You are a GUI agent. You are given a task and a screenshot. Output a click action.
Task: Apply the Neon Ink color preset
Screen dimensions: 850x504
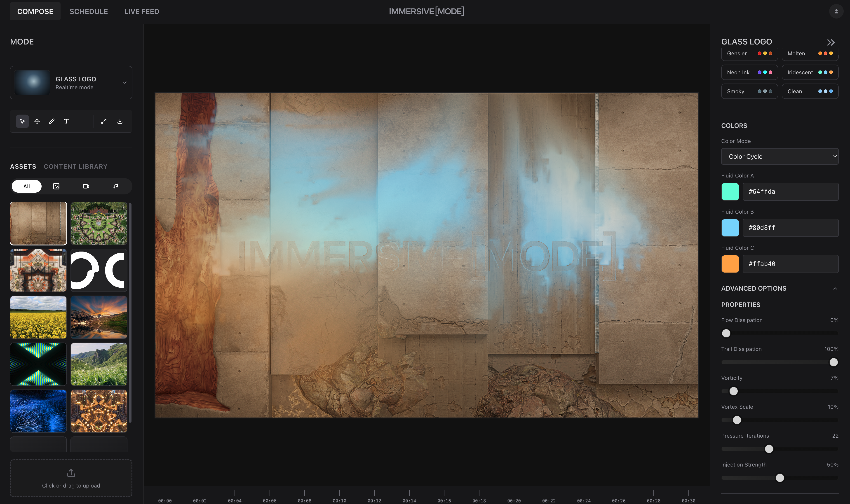pos(749,72)
